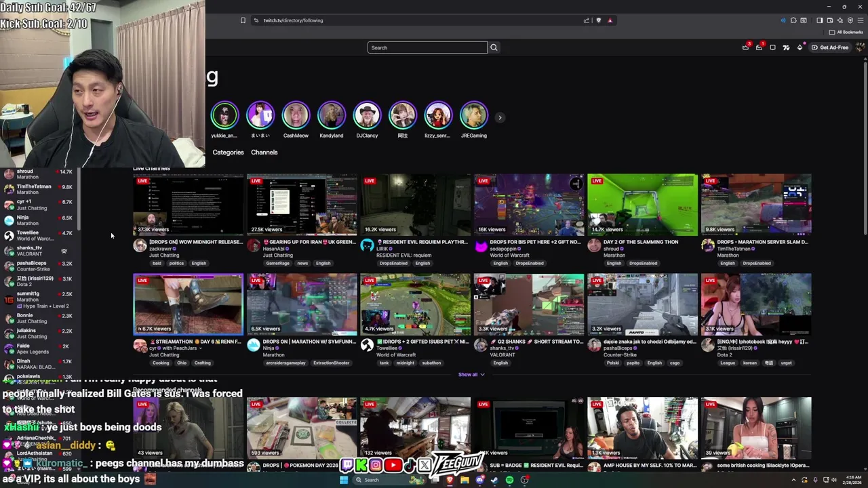Select Faide Apex Legends in sidebar
Image resolution: width=868 pixels, height=488 pixels.
[x=38, y=348]
